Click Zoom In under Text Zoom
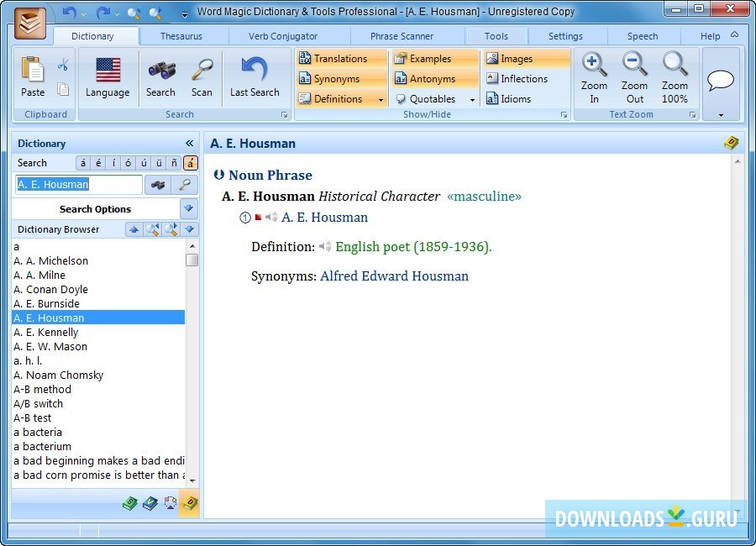Image resolution: width=756 pixels, height=546 pixels. (594, 76)
